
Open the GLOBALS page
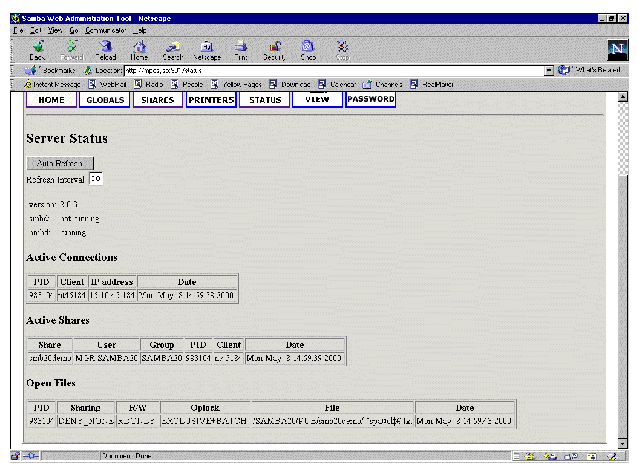(105, 100)
